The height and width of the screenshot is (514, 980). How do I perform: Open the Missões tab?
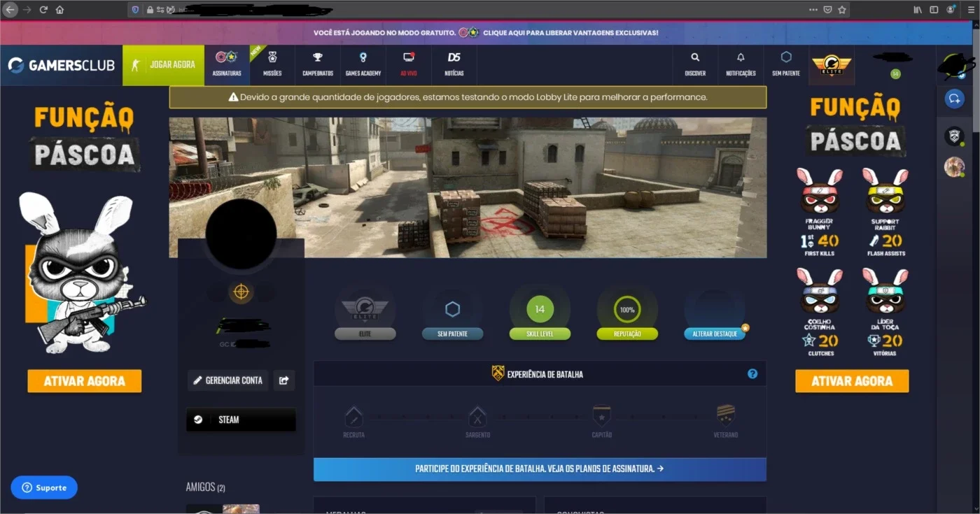click(272, 65)
